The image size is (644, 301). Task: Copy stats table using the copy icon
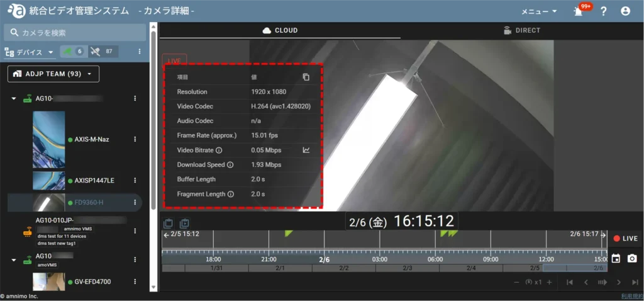(x=306, y=77)
